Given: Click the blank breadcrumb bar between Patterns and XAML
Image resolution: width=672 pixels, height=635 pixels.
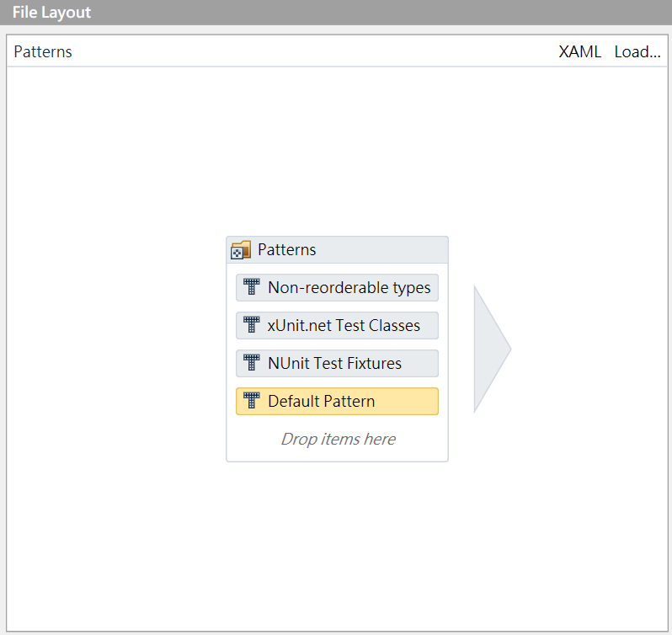Looking at the screenshot, I should click(312, 52).
